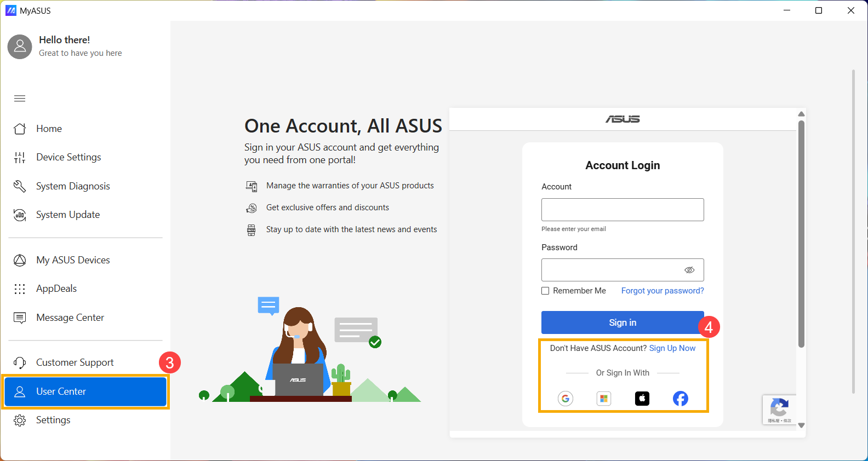Open System Update page
Viewport: 868px width, 461px height.
point(85,215)
